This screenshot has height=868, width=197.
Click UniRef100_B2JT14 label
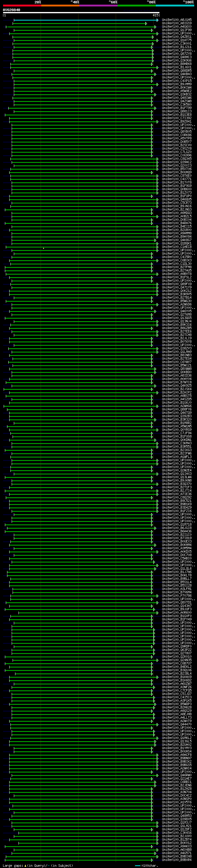pyautogui.click(x=177, y=490)
